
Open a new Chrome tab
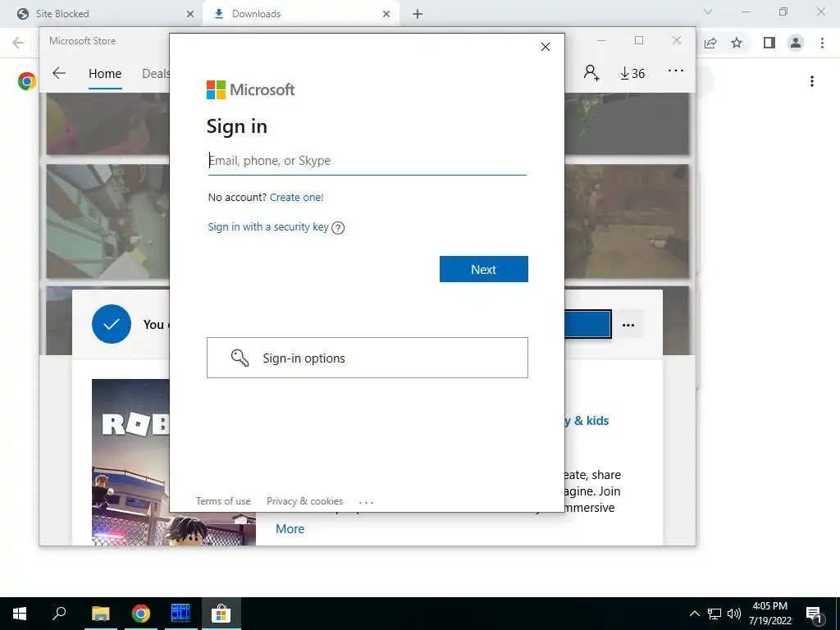418,14
